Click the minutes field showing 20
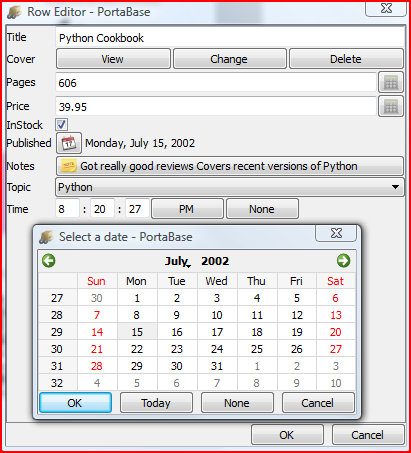 point(103,209)
